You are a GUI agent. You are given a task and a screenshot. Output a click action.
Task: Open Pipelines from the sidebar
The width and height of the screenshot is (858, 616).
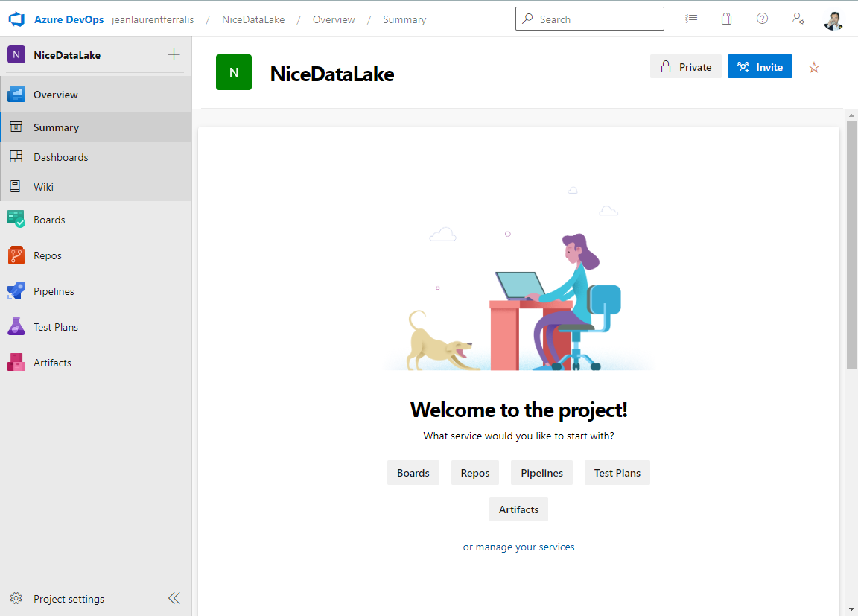96,291
